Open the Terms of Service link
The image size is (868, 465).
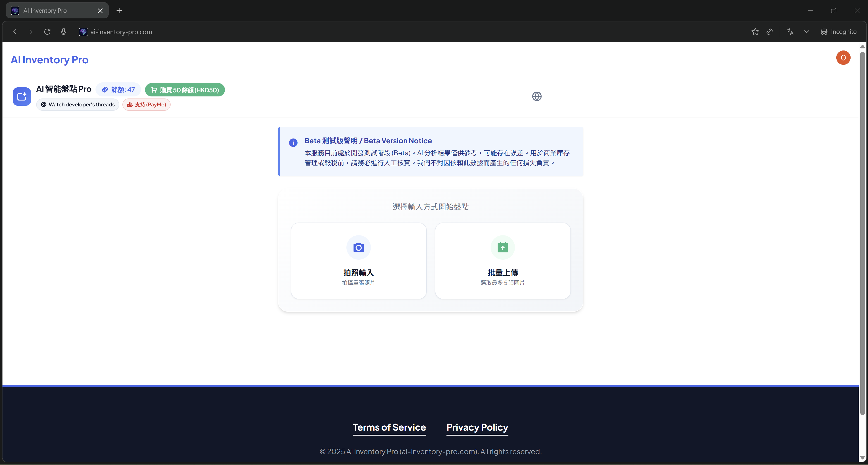tap(389, 427)
